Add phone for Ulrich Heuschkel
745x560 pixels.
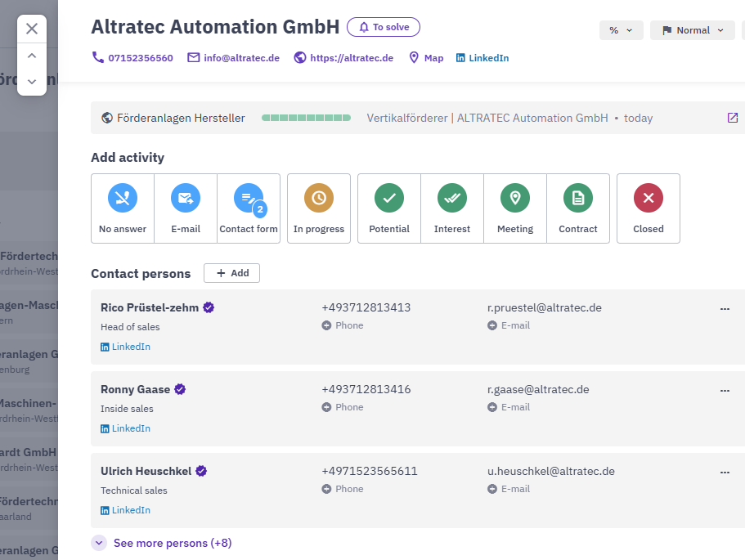pos(343,489)
